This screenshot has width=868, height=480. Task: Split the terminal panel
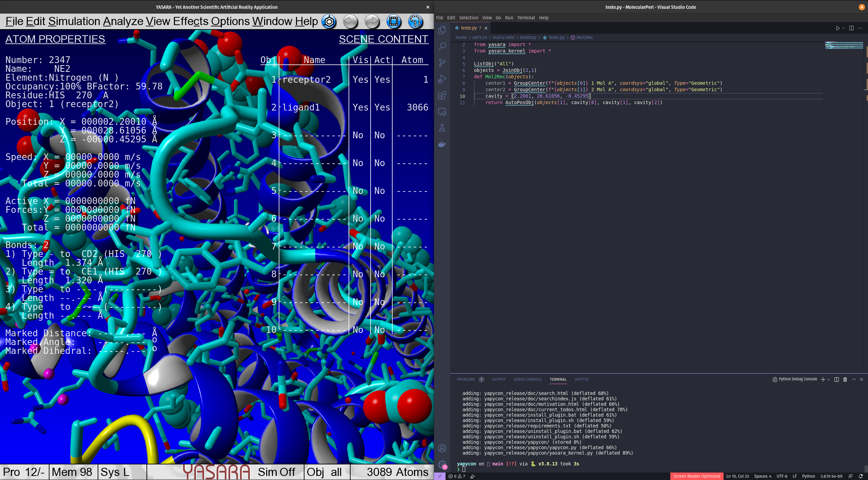836,379
